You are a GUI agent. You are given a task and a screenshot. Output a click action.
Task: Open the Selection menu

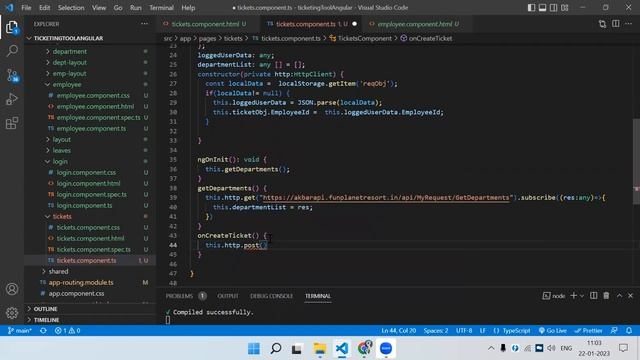71,8
